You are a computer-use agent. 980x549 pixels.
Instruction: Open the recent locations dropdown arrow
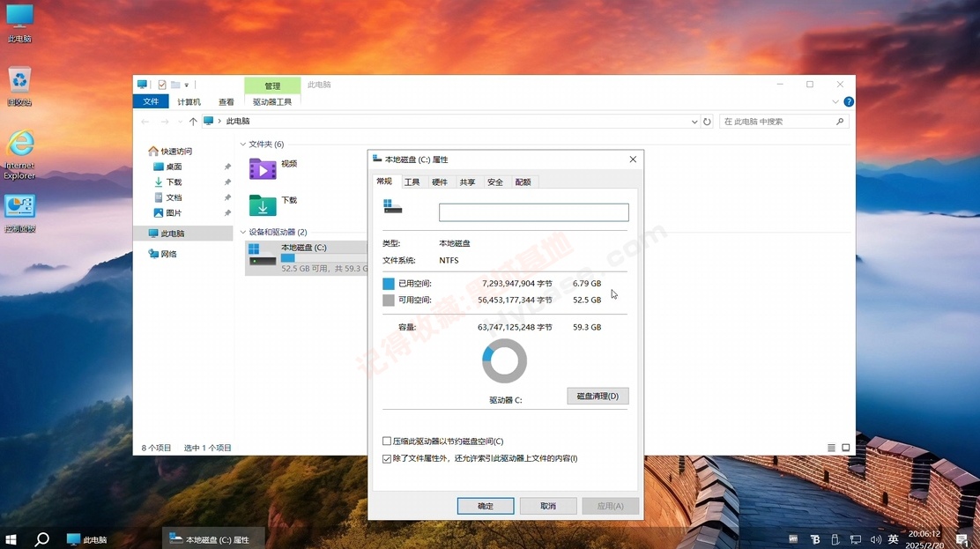(180, 122)
